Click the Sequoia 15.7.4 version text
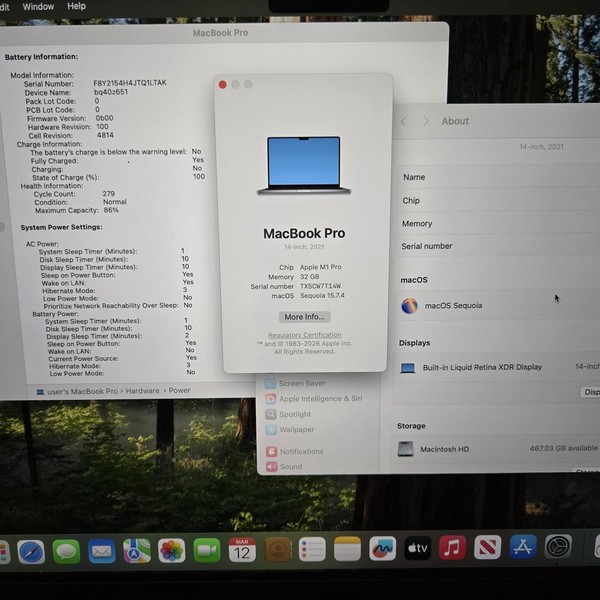The image size is (600, 600). [322, 295]
